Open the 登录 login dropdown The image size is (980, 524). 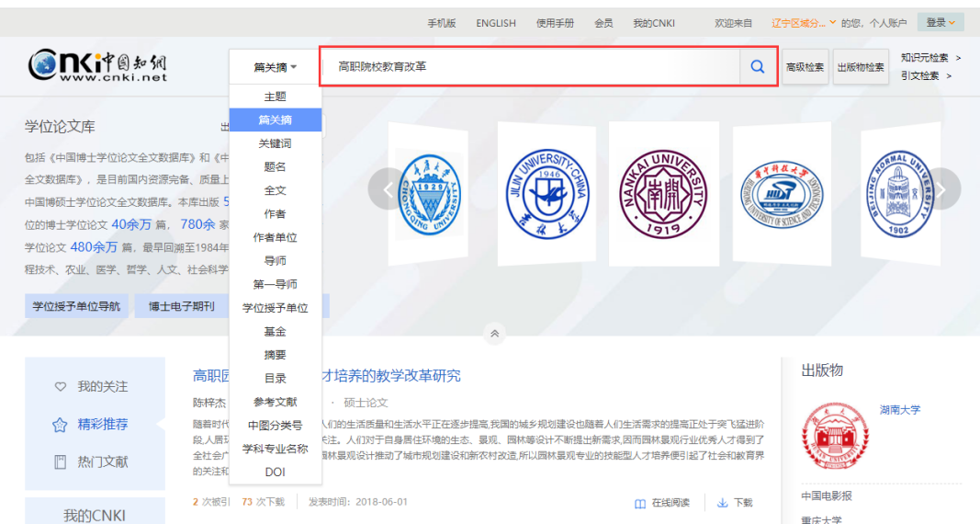[941, 22]
